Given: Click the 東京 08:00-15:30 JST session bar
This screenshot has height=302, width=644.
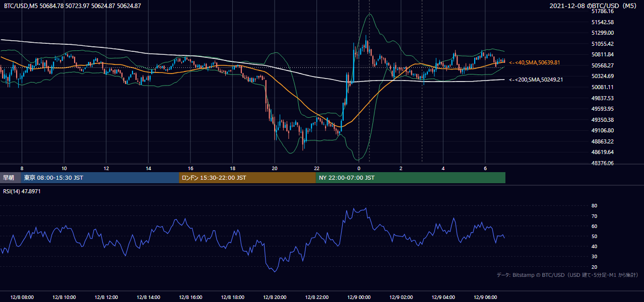Looking at the screenshot, I should [x=100, y=178].
